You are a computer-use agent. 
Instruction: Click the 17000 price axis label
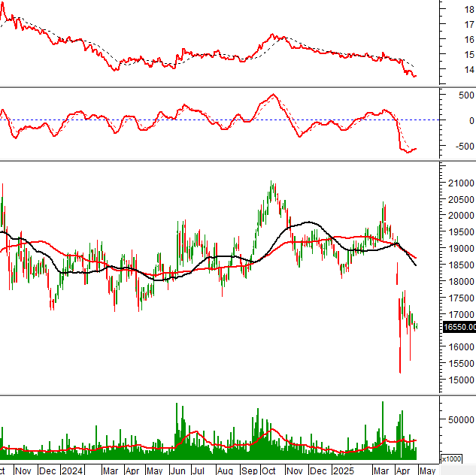pyautogui.click(x=461, y=315)
